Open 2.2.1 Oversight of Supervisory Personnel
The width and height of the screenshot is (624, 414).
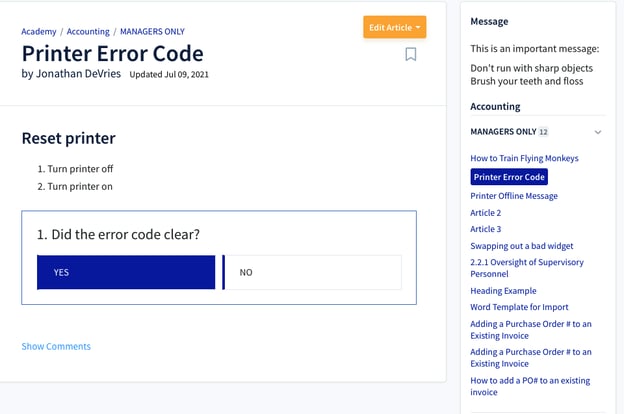[527, 268]
